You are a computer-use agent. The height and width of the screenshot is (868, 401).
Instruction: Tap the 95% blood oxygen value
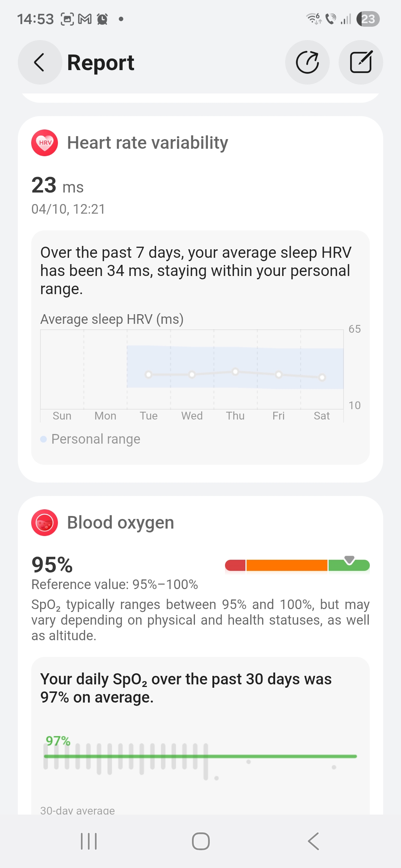point(52,565)
